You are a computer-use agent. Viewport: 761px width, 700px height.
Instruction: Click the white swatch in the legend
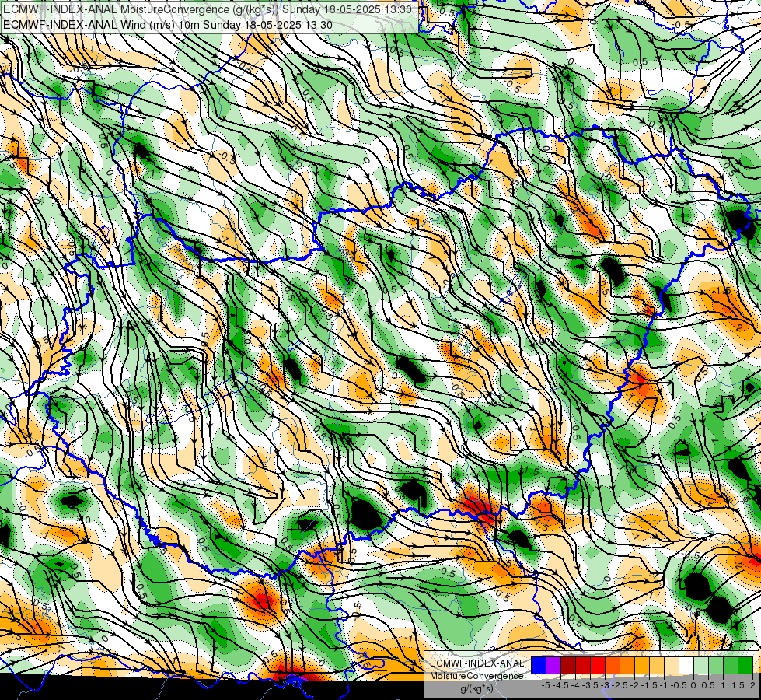pos(686,666)
